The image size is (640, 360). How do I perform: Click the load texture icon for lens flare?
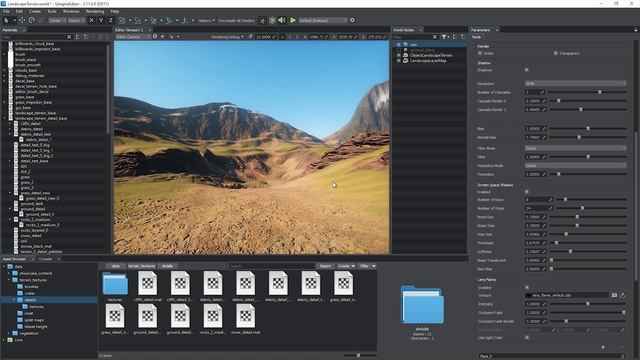[614, 295]
